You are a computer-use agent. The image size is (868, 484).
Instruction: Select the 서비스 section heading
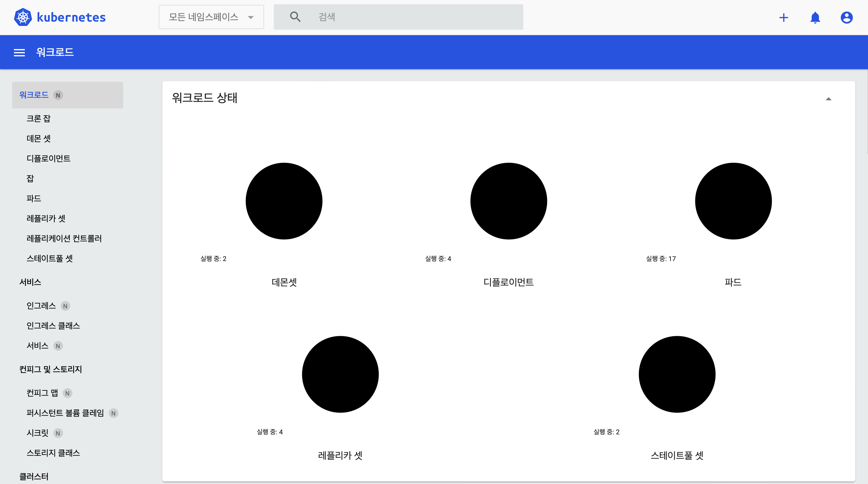tap(30, 282)
